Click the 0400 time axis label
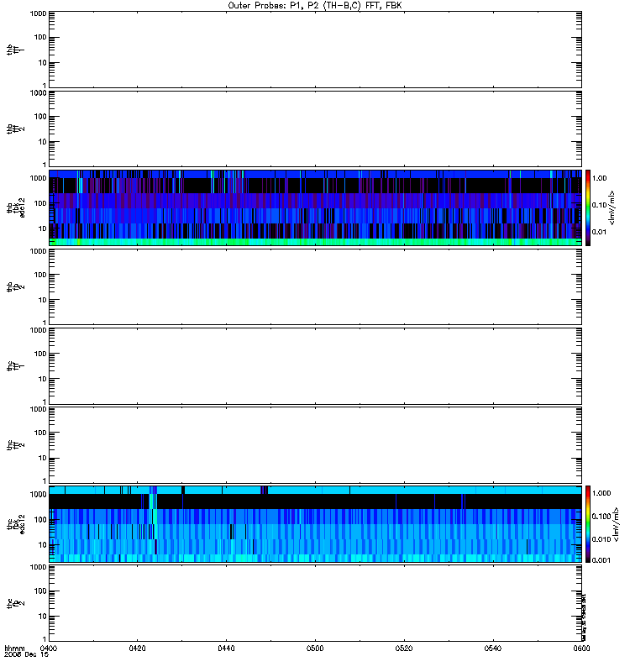The width and height of the screenshot is (630, 672). point(49,648)
